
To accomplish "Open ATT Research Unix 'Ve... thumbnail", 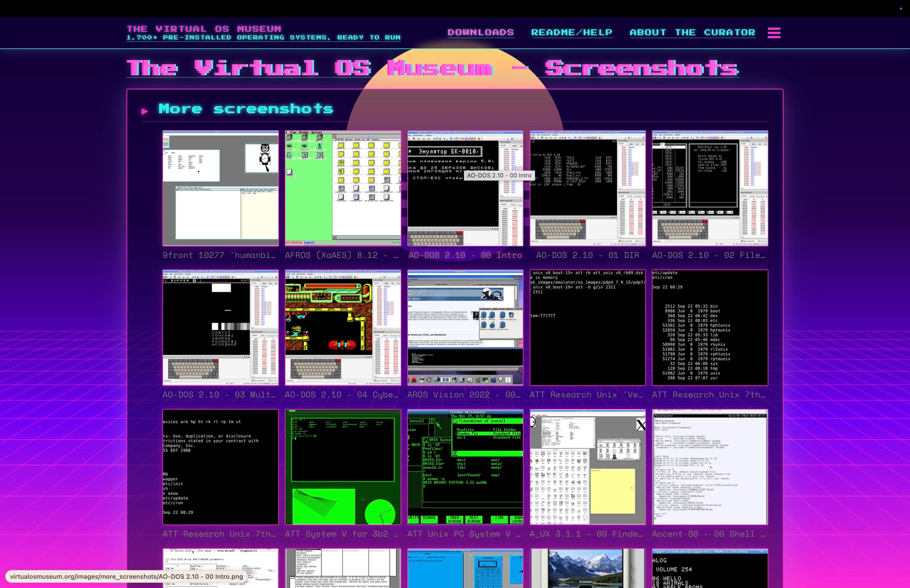I will [x=588, y=328].
